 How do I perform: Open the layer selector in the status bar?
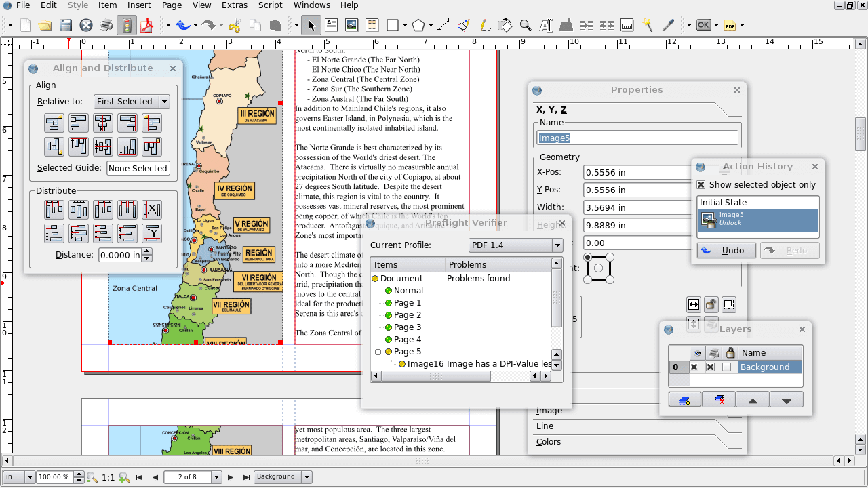[x=282, y=476]
